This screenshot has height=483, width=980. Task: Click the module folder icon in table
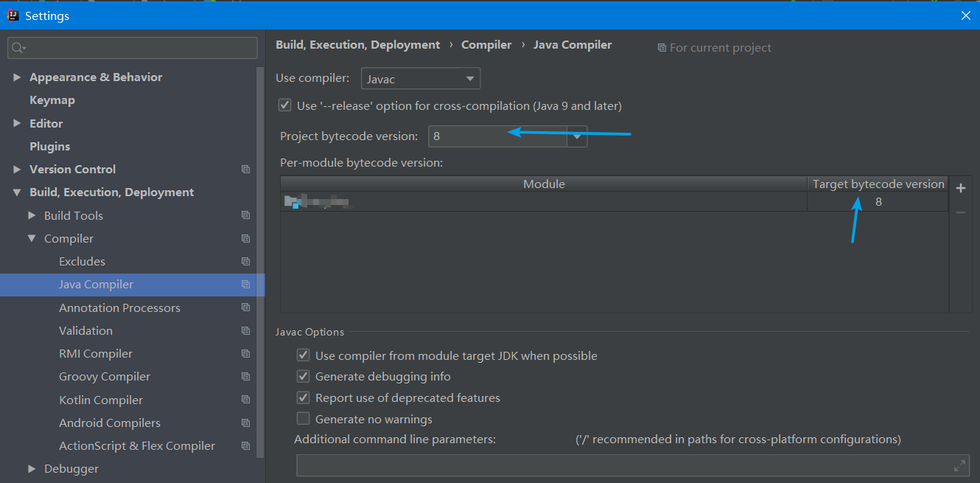click(292, 201)
